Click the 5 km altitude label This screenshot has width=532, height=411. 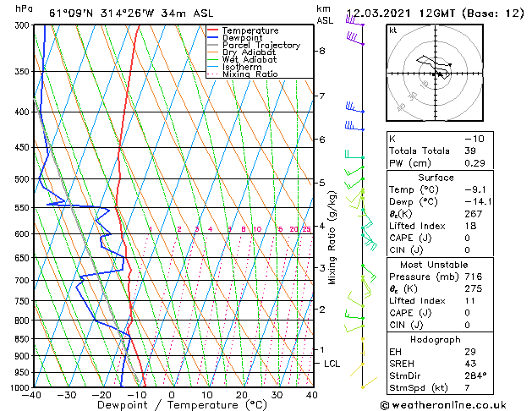point(322,183)
